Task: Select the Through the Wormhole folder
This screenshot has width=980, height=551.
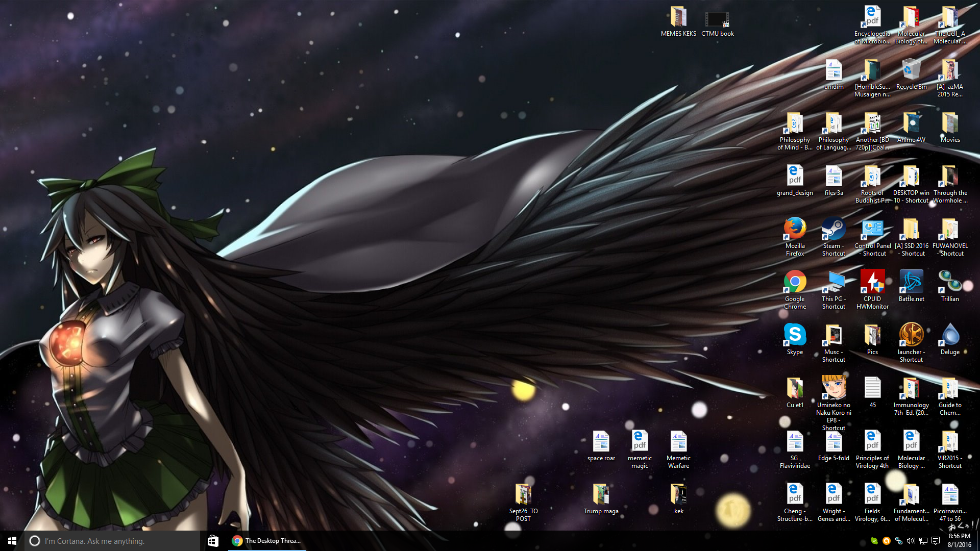Action: tap(950, 184)
